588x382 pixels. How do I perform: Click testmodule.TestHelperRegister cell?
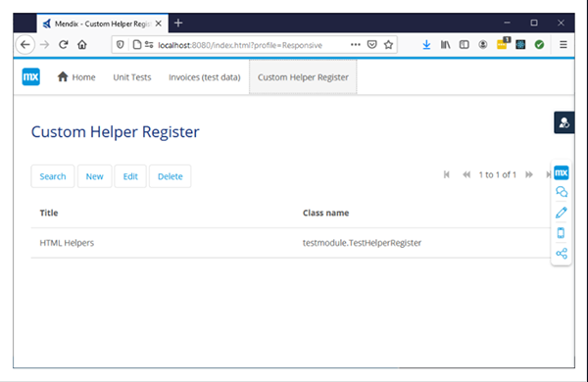tap(362, 243)
